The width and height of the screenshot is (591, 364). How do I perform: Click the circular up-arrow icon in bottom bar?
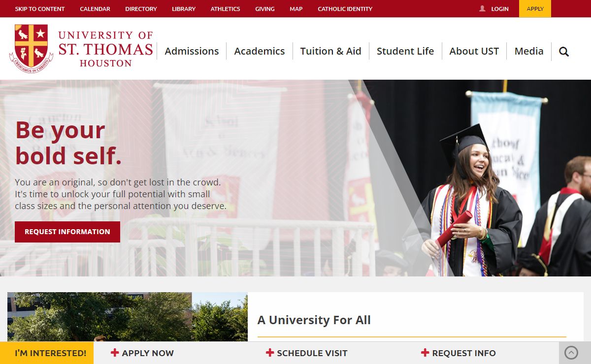pos(571,353)
